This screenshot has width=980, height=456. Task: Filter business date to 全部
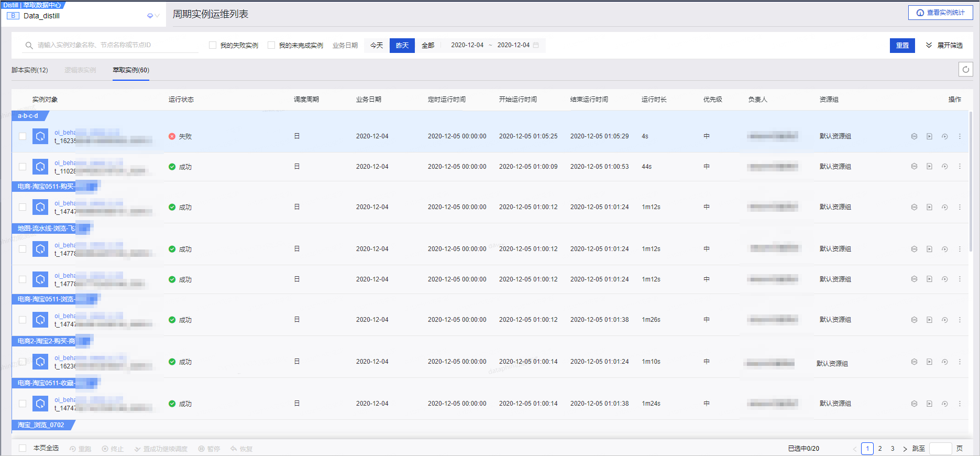428,46
